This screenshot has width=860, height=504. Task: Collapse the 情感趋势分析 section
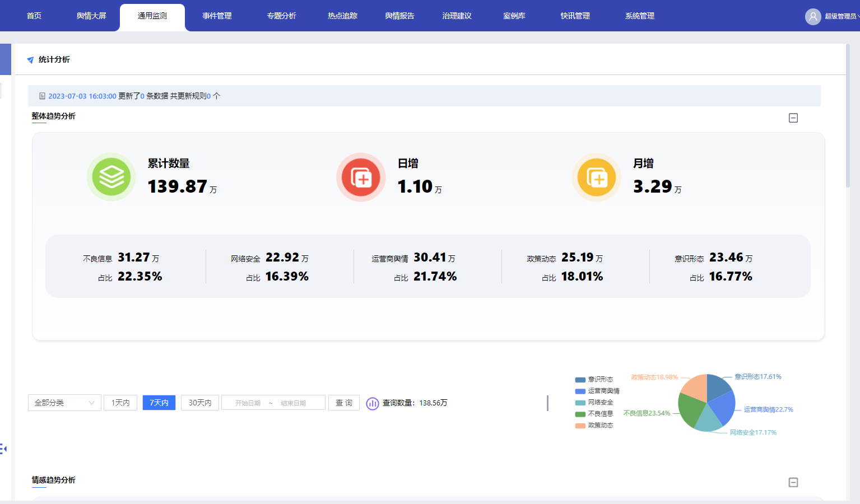coord(793,482)
